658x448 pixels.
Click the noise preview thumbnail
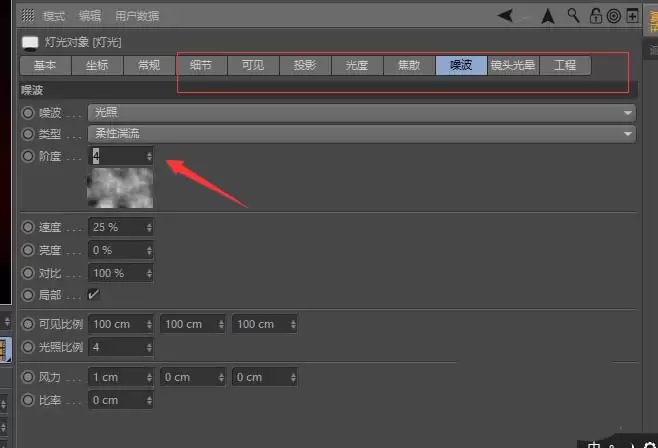120,188
